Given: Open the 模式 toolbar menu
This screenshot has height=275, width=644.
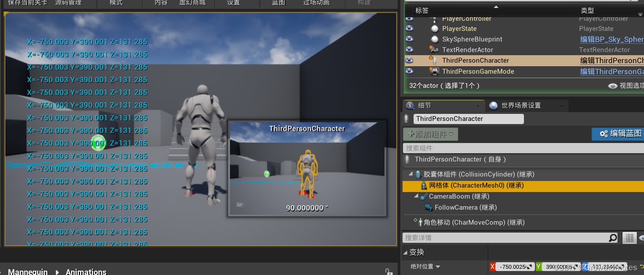Looking at the screenshot, I should [116, 3].
